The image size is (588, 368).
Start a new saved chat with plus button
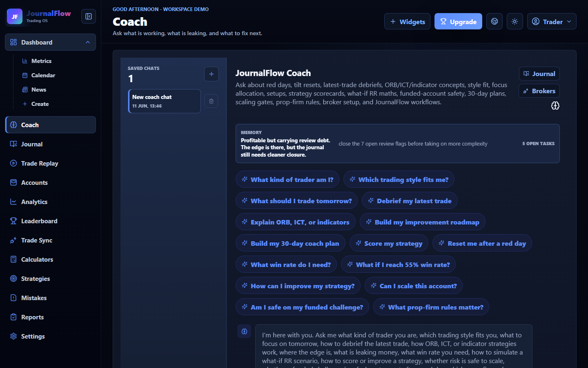tap(212, 74)
